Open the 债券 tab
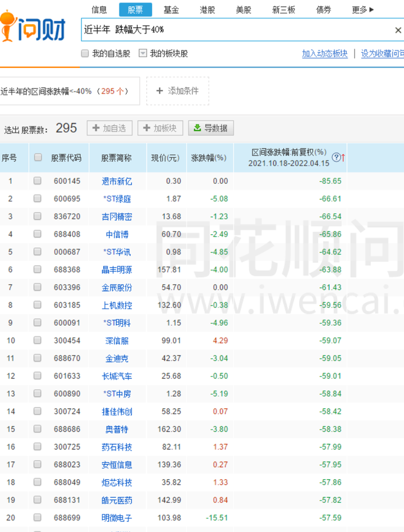 (324, 10)
